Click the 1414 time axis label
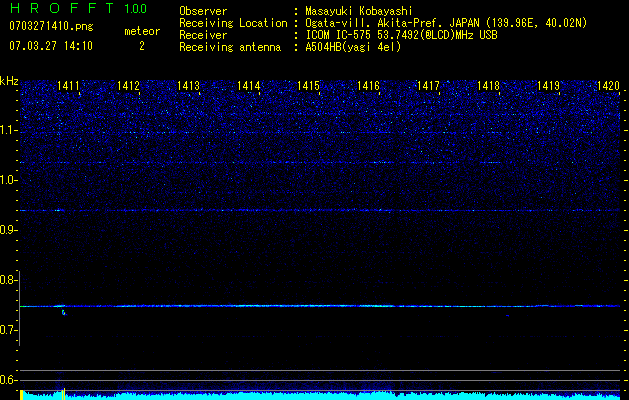Image resolution: width=629 pixels, height=400 pixels. (248, 85)
